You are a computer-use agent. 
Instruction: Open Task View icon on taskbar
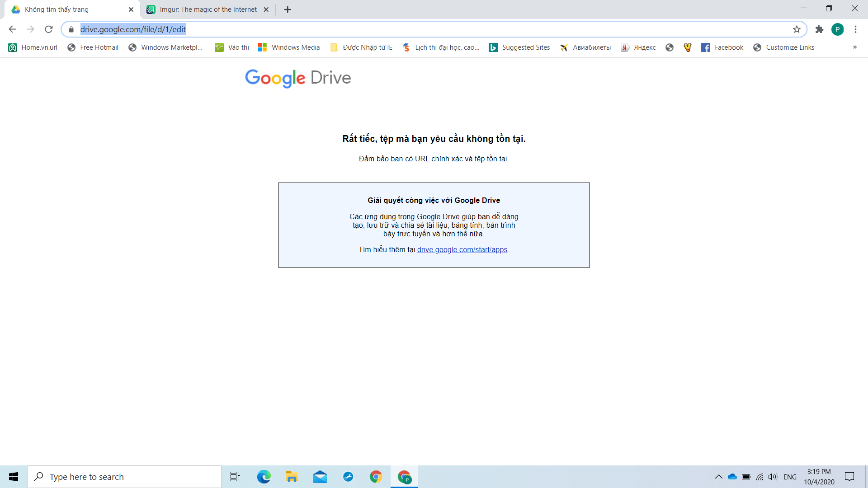click(235, 477)
